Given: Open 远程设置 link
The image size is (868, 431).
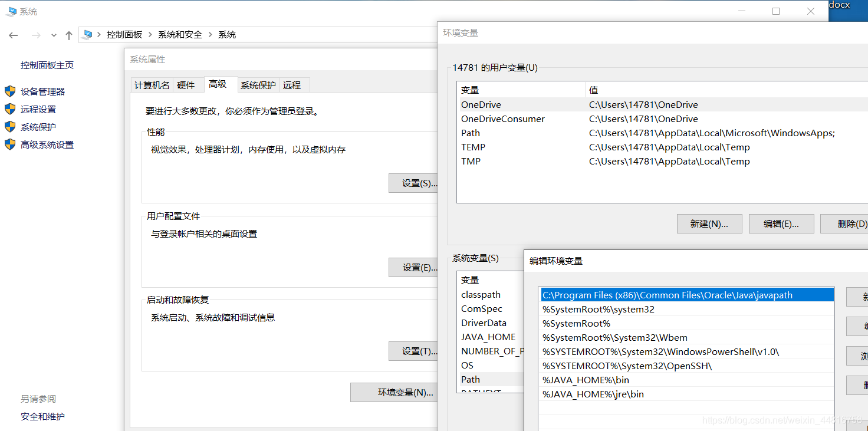Looking at the screenshot, I should pyautogui.click(x=38, y=109).
